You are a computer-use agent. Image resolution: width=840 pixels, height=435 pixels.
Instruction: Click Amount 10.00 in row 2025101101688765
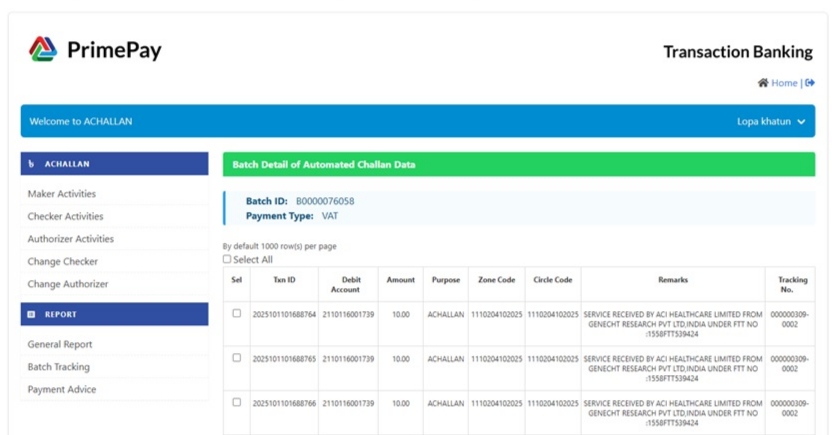[401, 359]
